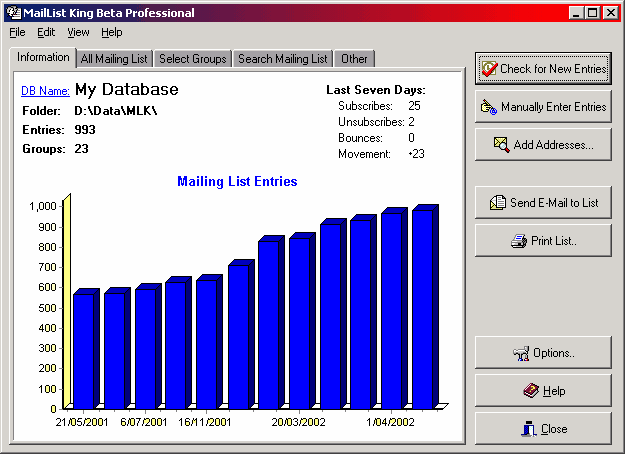Open the Help menu in menu bar

(112, 32)
